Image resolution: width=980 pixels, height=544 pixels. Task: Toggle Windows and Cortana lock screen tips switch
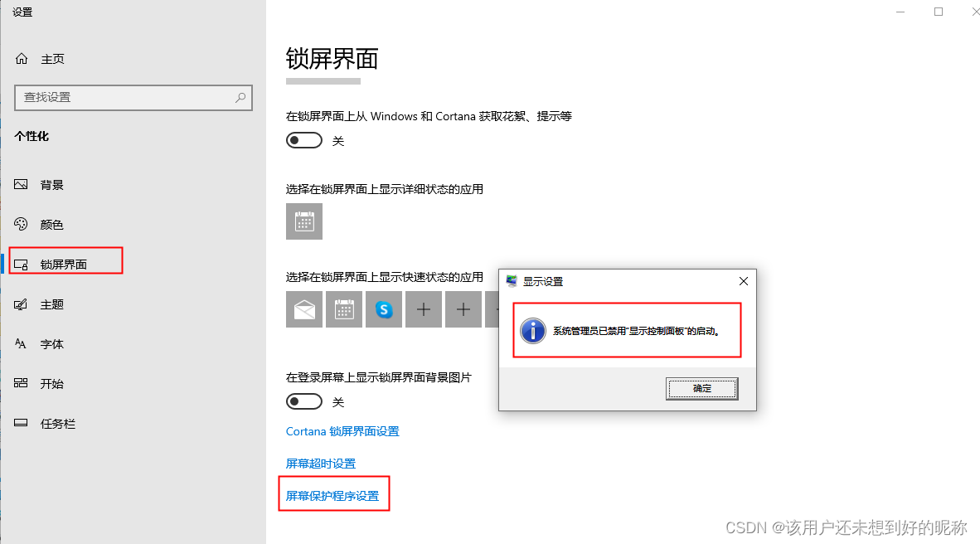pos(304,140)
